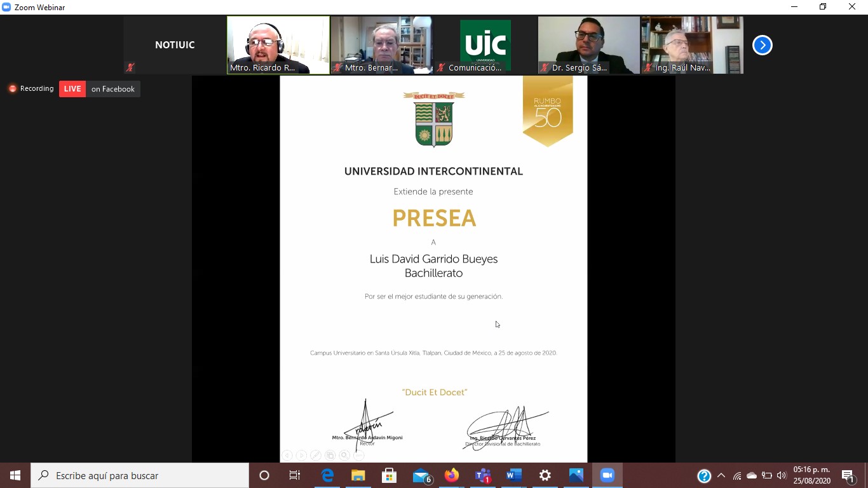Open Microsoft Teams from the taskbar
This screenshot has width=868, height=488.
483,475
